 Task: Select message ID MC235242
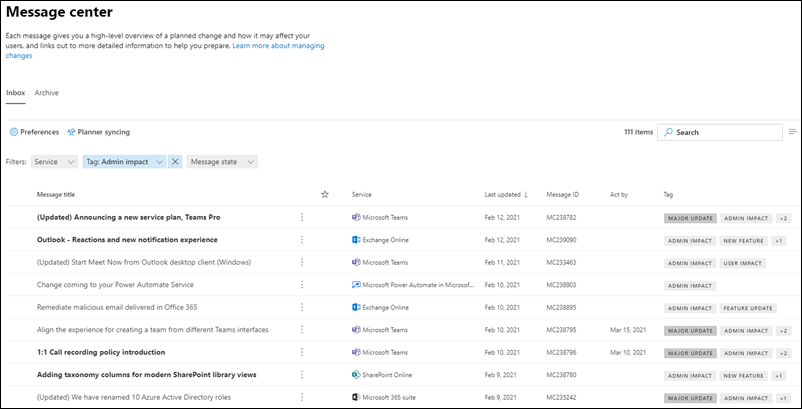[561, 397]
